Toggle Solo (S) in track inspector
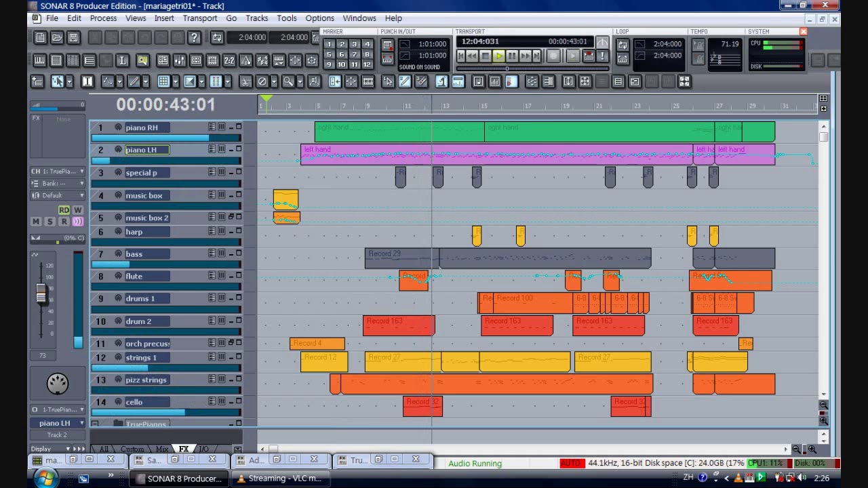The image size is (868, 488). pos(50,222)
